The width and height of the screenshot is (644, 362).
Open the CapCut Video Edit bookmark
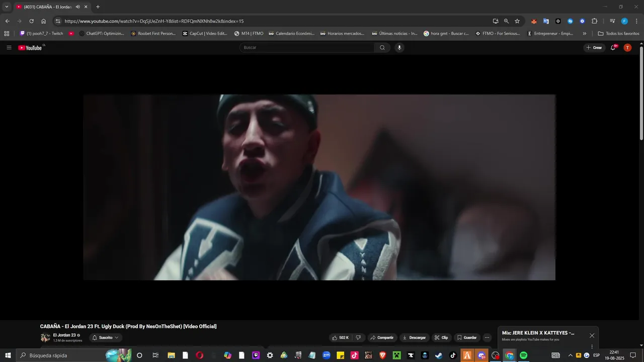coord(205,34)
